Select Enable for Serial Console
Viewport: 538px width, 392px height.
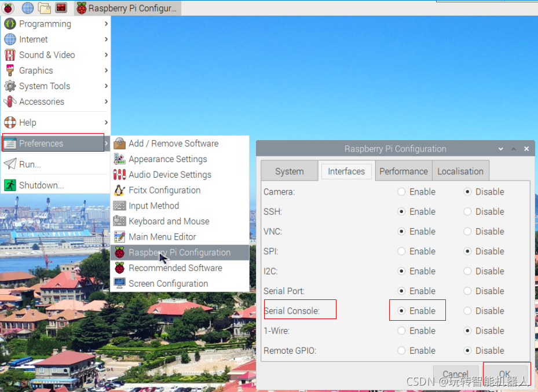click(x=401, y=311)
